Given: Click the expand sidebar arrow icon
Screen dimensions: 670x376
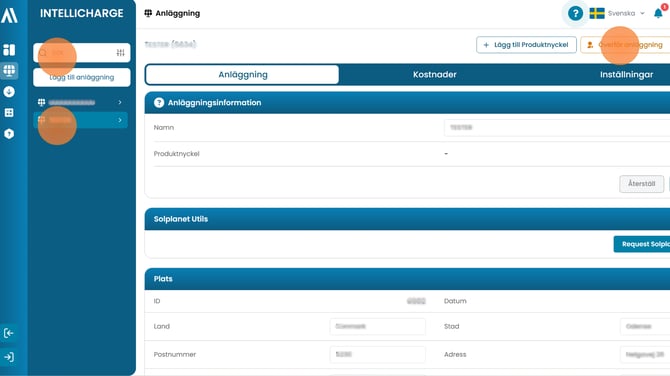Looking at the screenshot, I should click(9, 357).
